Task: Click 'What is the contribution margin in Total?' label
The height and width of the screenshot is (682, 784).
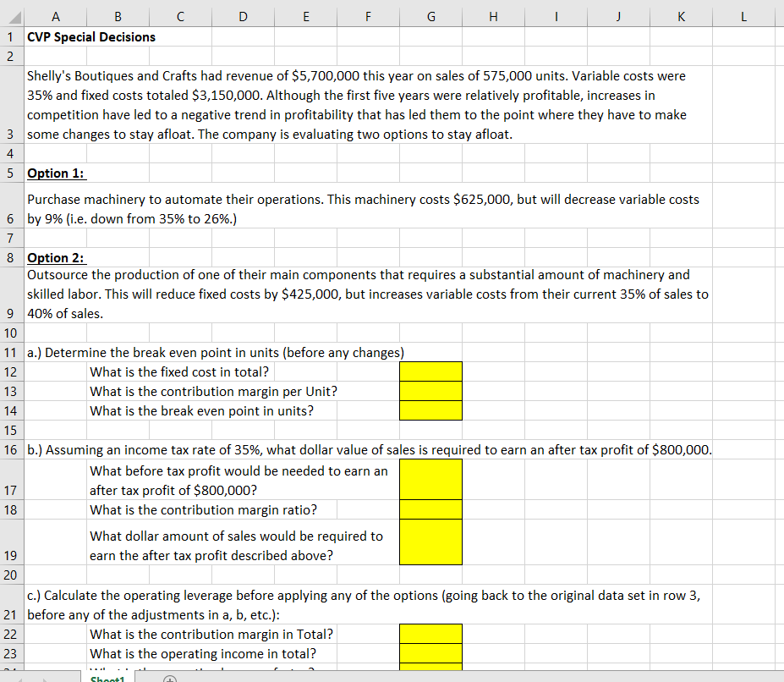Action: tap(211, 634)
